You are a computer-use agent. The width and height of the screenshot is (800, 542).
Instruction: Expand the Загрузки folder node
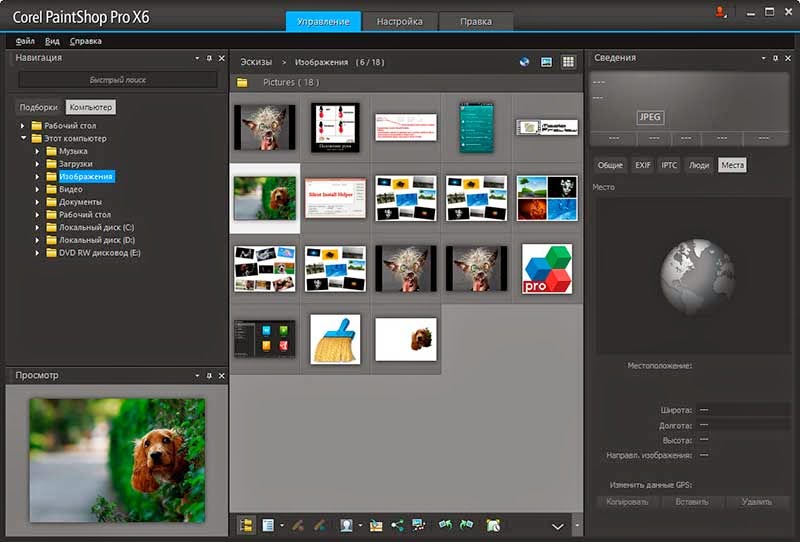(37, 164)
